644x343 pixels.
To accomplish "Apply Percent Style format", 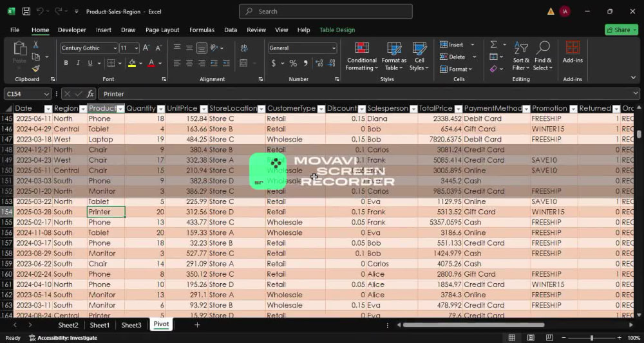I will pos(293,63).
